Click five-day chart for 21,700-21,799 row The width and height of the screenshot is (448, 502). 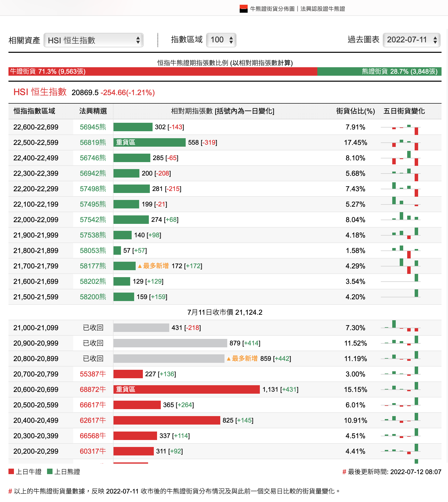[x=400, y=266]
